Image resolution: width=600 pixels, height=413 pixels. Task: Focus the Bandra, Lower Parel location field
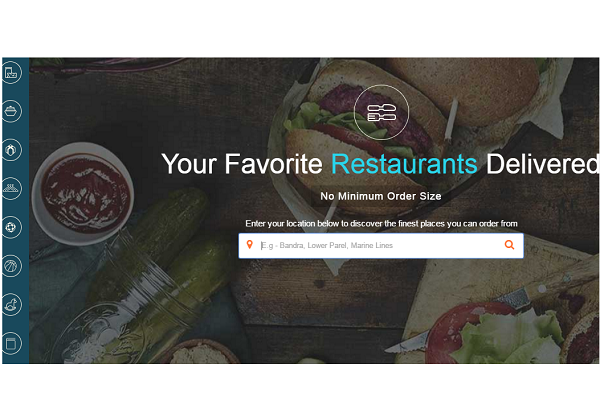[x=381, y=245]
